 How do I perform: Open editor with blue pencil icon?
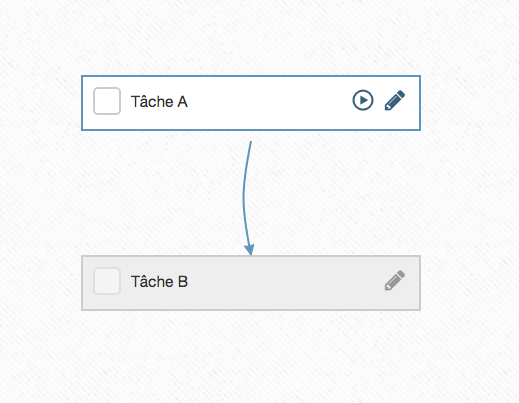(395, 100)
